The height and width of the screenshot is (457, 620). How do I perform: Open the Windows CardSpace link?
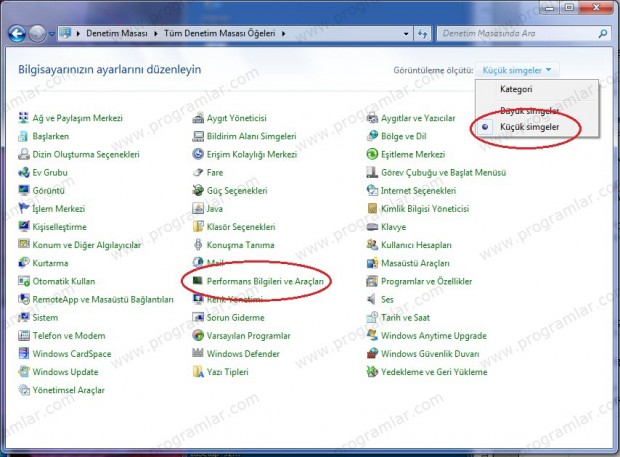pyautogui.click(x=72, y=354)
